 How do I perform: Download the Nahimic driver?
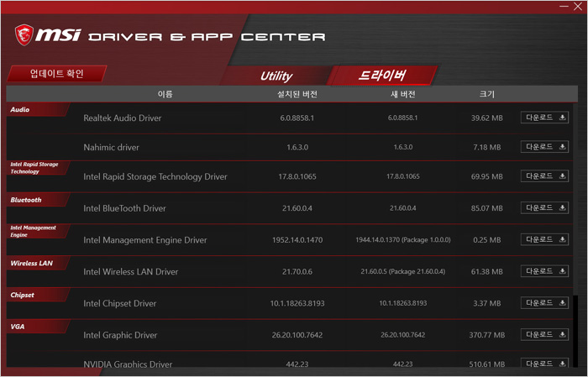(x=544, y=147)
